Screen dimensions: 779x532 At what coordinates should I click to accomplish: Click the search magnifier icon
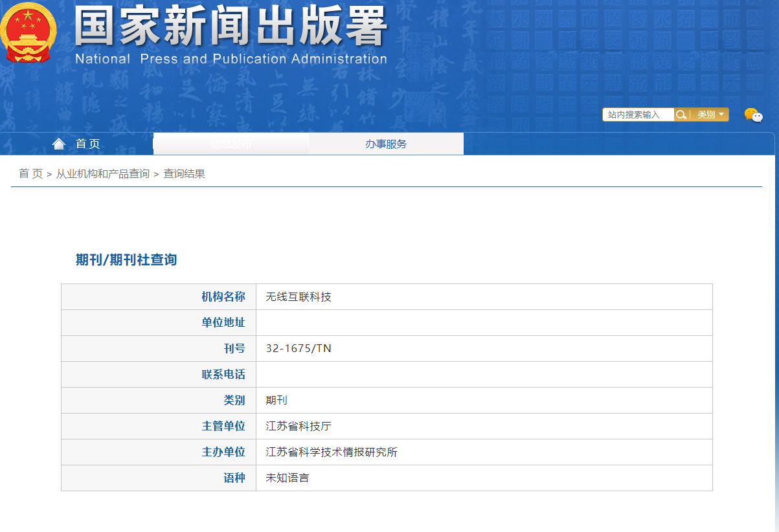(x=681, y=115)
